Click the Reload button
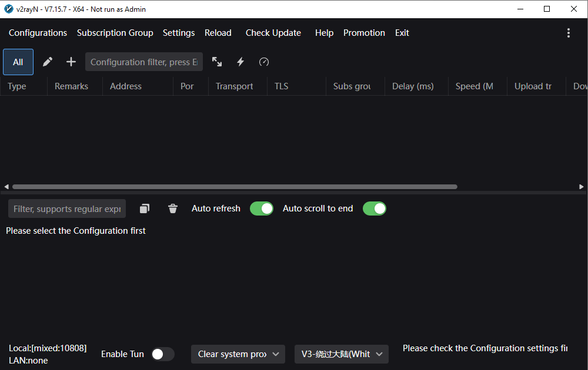This screenshot has height=370, width=588. pyautogui.click(x=218, y=33)
